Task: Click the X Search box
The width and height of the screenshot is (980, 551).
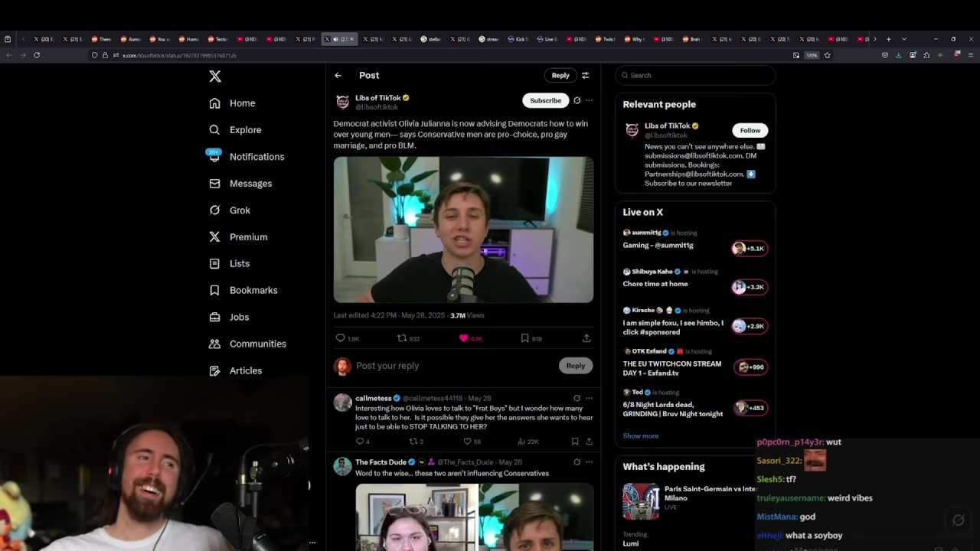Action: click(695, 75)
